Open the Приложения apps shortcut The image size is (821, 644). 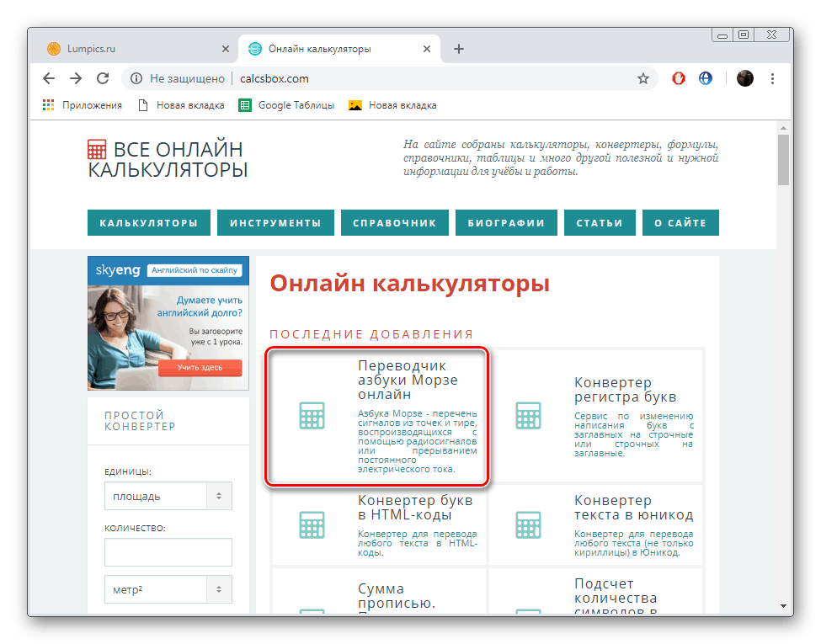click(x=82, y=105)
